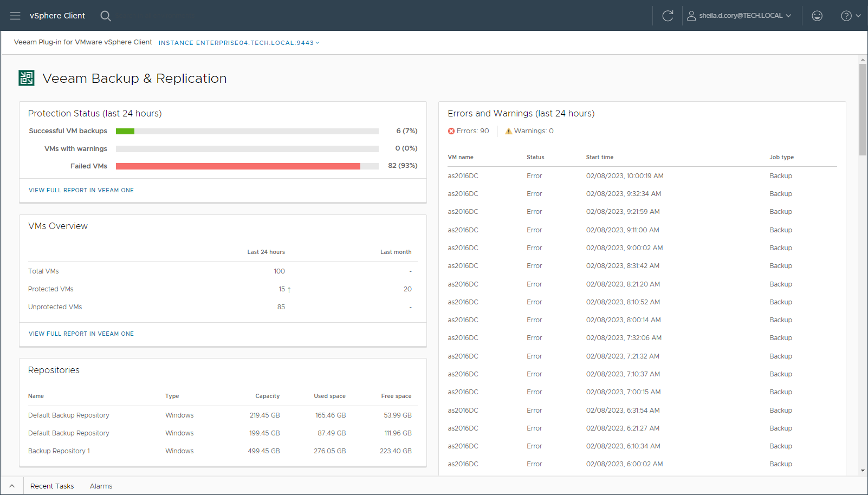
Task: Click the red Errors icon
Action: (451, 131)
